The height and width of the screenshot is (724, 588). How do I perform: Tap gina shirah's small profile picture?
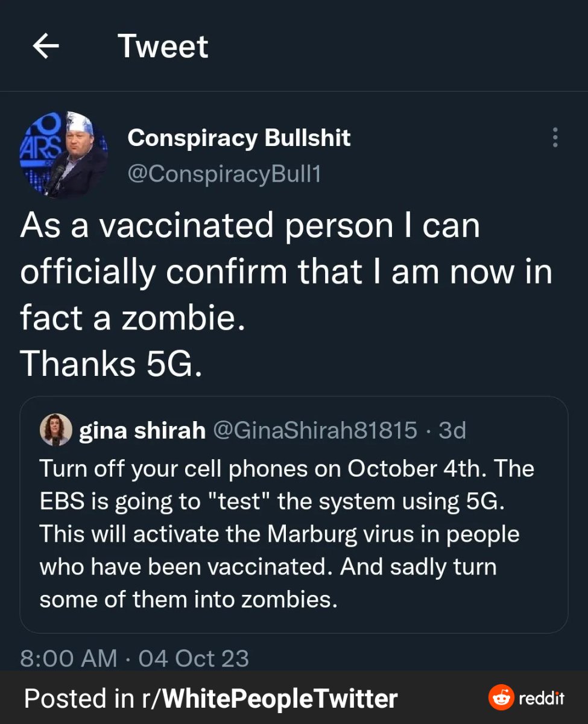pyautogui.click(x=56, y=430)
